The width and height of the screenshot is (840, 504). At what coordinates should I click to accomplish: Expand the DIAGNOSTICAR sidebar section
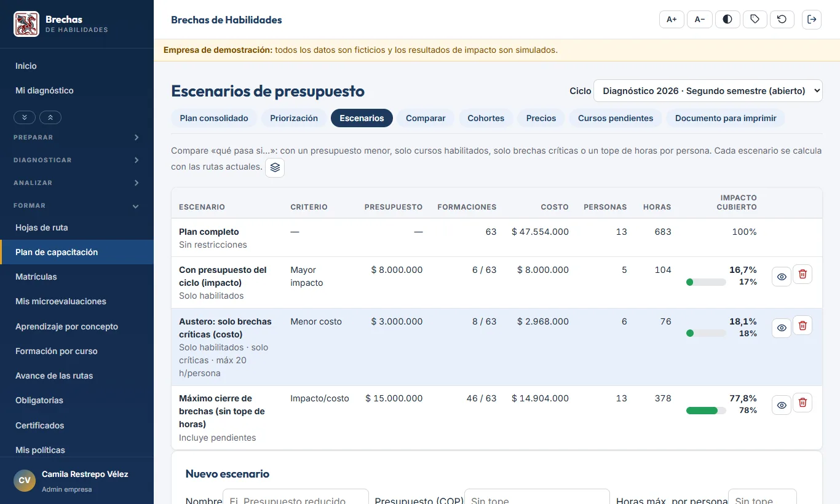pyautogui.click(x=77, y=160)
